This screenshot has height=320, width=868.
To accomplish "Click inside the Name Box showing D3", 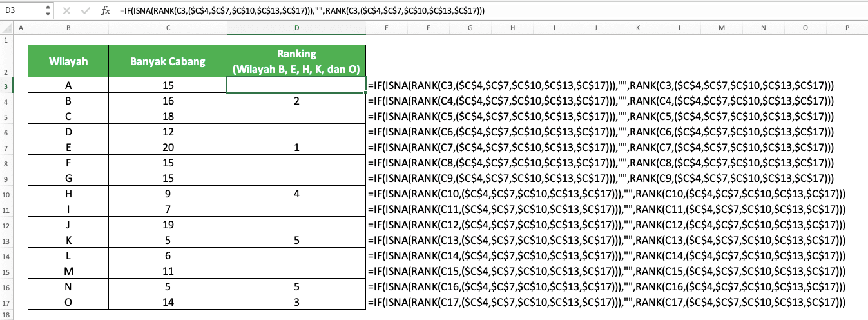I will [22, 10].
